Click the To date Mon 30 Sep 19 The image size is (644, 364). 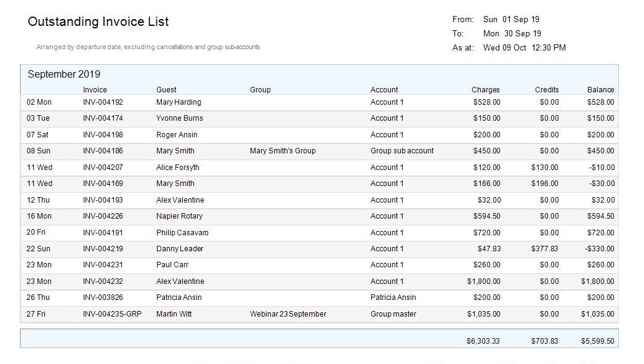point(512,34)
